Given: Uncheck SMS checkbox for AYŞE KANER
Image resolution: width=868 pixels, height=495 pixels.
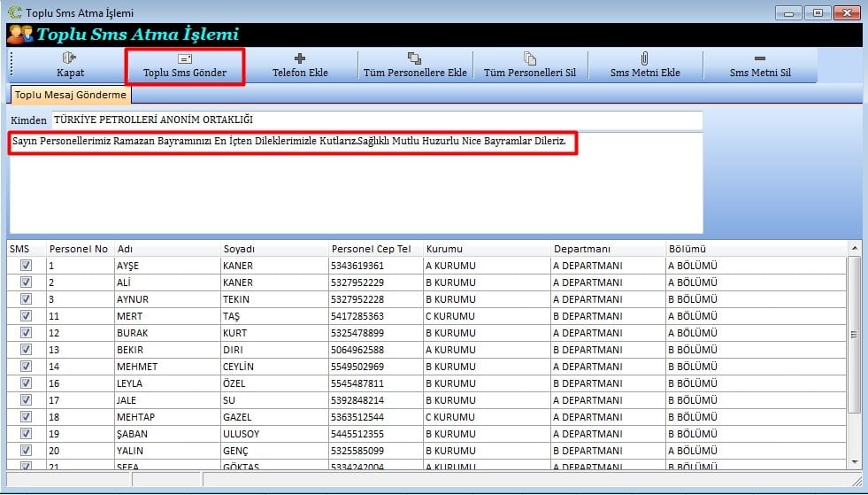Looking at the screenshot, I should pos(26,266).
